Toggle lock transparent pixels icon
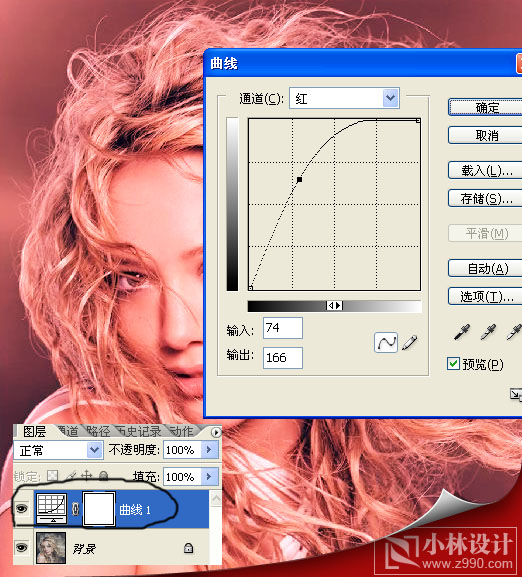The height and width of the screenshot is (577, 522). click(53, 476)
